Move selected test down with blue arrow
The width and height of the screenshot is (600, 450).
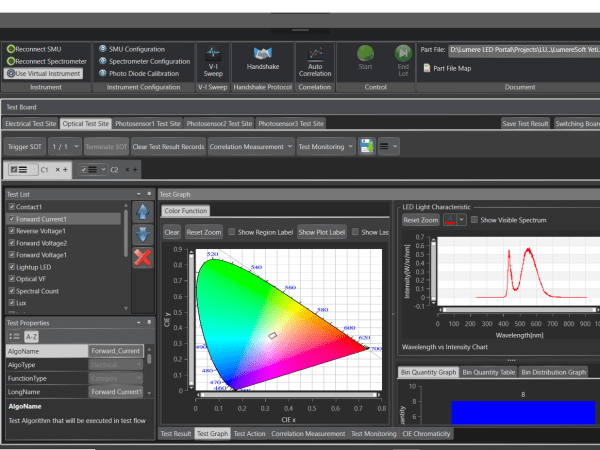(x=143, y=234)
